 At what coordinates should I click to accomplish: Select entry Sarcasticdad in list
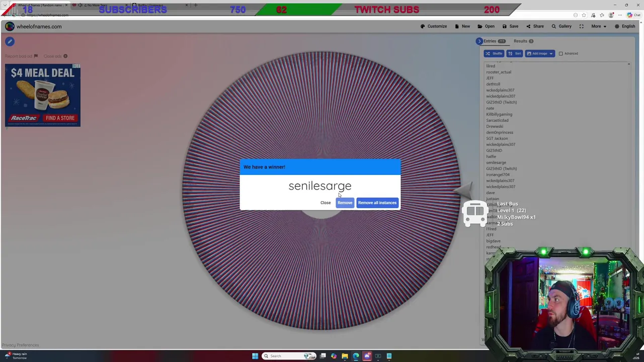pos(497,120)
